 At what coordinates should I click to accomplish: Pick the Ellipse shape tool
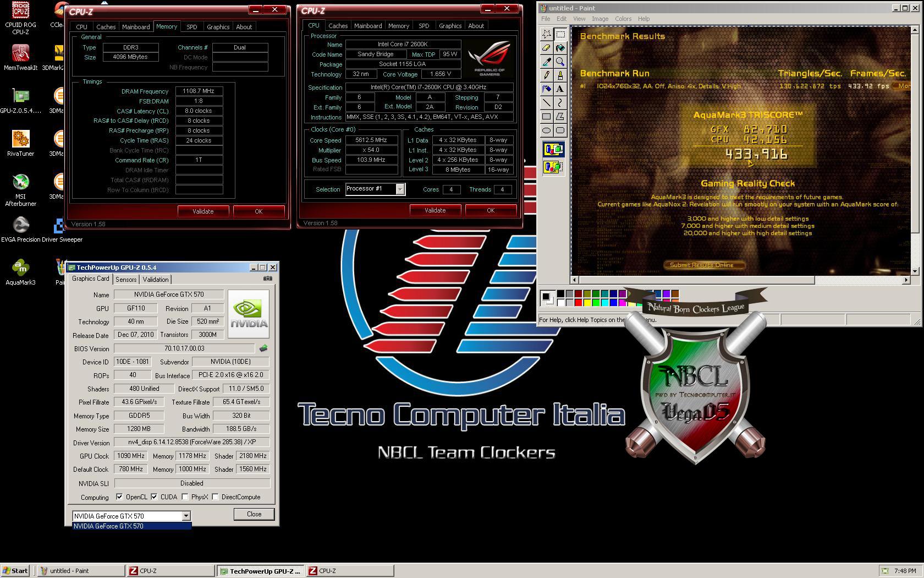click(546, 130)
